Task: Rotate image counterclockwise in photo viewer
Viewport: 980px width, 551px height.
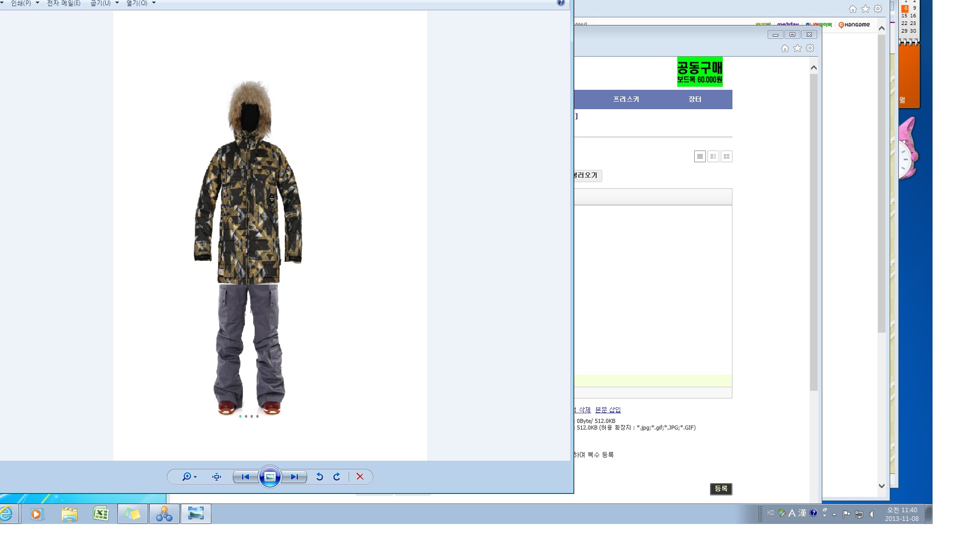Action: pyautogui.click(x=320, y=477)
